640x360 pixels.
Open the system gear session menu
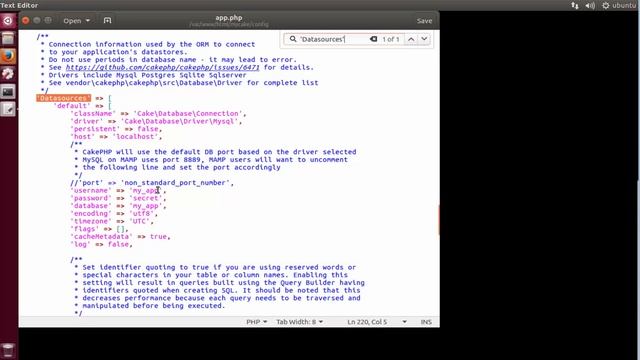pos(606,5)
